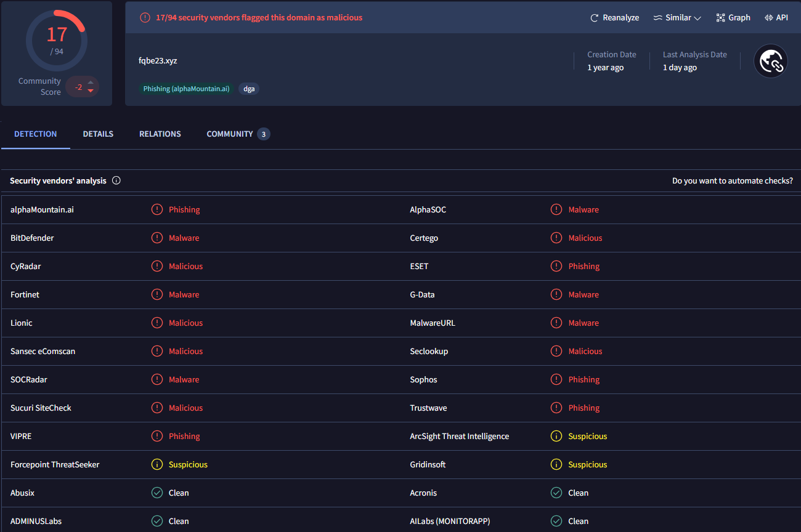Click clean checkmark icon for Acronis
Screen dimensions: 801x532
pyautogui.click(x=556, y=493)
